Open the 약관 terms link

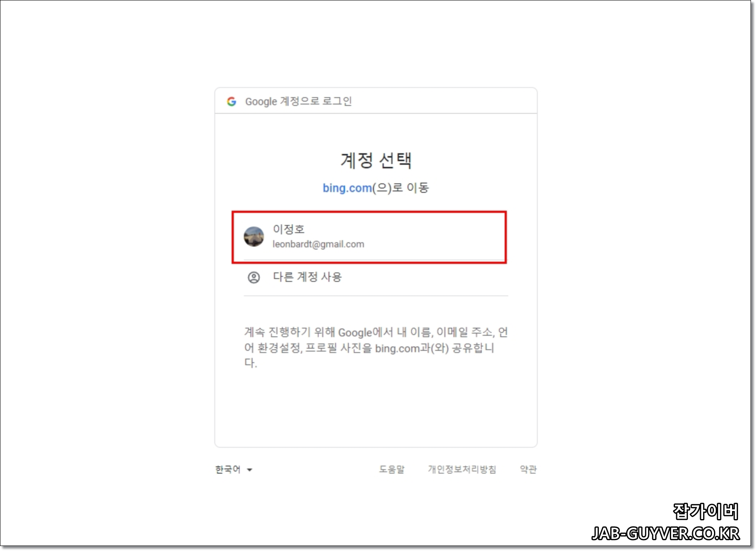pos(528,469)
